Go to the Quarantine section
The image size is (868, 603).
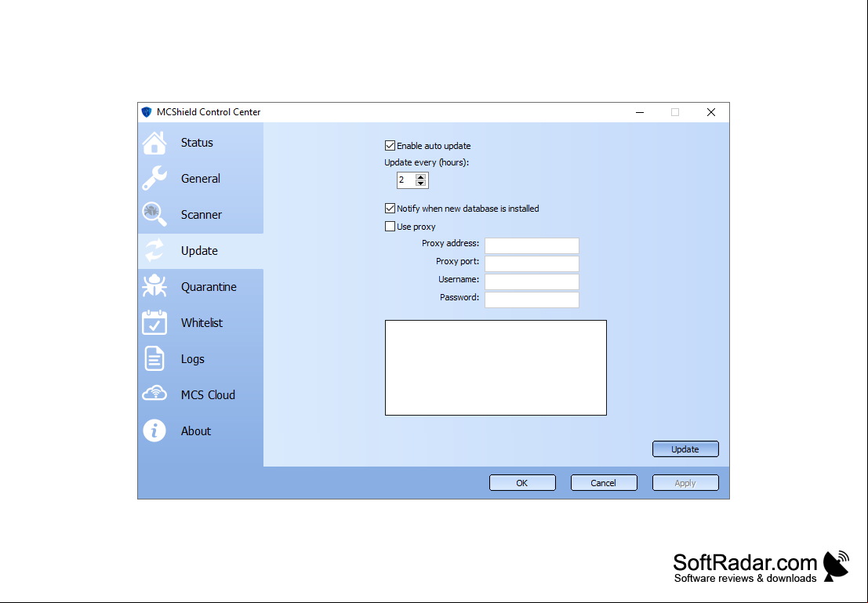(x=201, y=287)
